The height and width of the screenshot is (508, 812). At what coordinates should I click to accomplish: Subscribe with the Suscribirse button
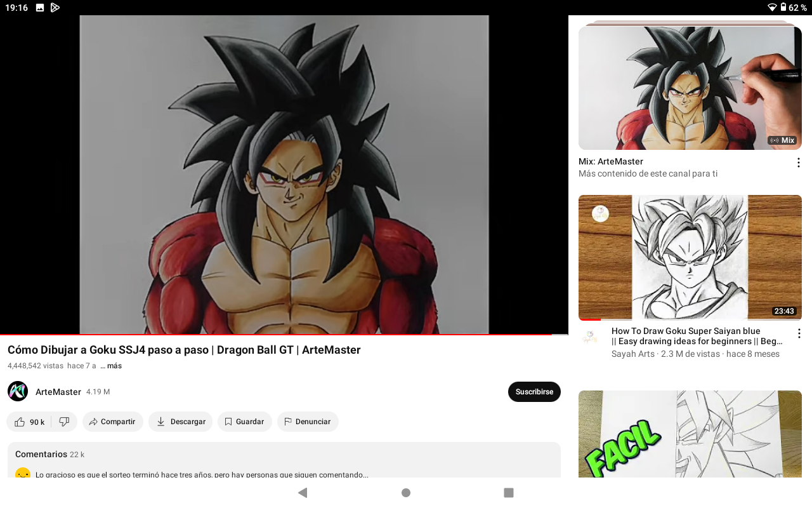[x=534, y=392]
